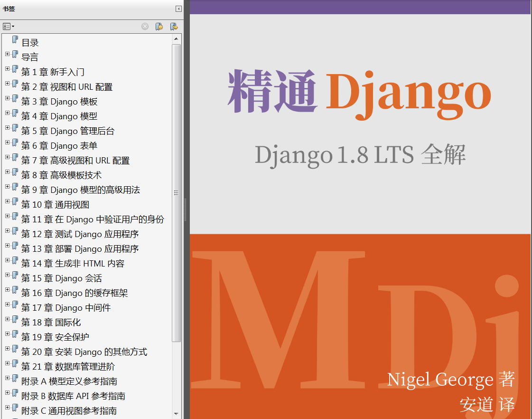Select the 第 21 章 数据库管理进阶 label
Screen dimensions: 532x419
68,366
